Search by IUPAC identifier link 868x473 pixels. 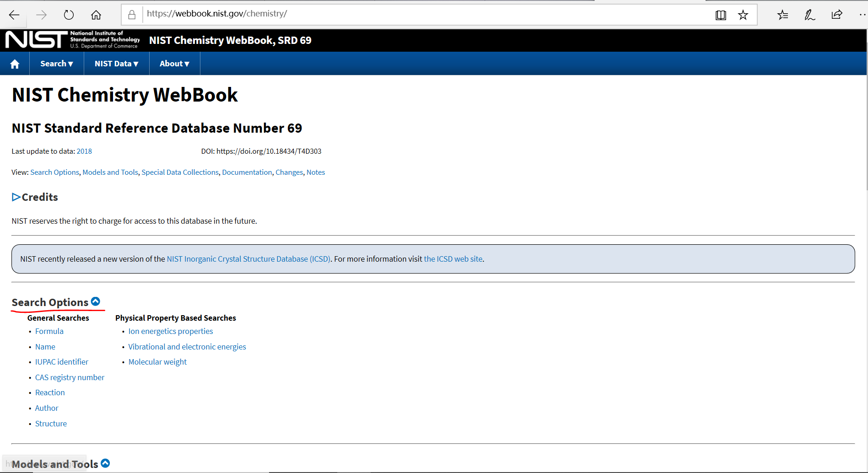[62, 362]
